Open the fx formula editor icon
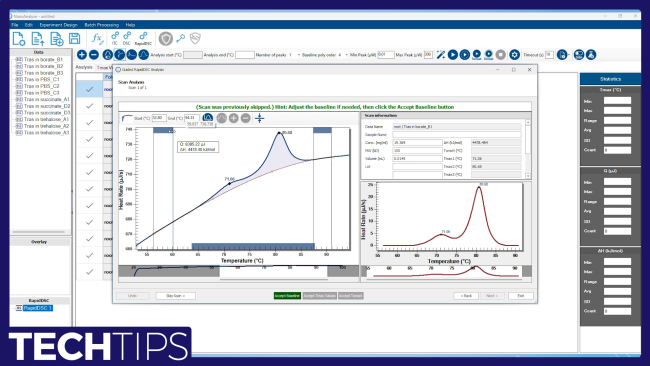The image size is (650, 366). [97, 39]
